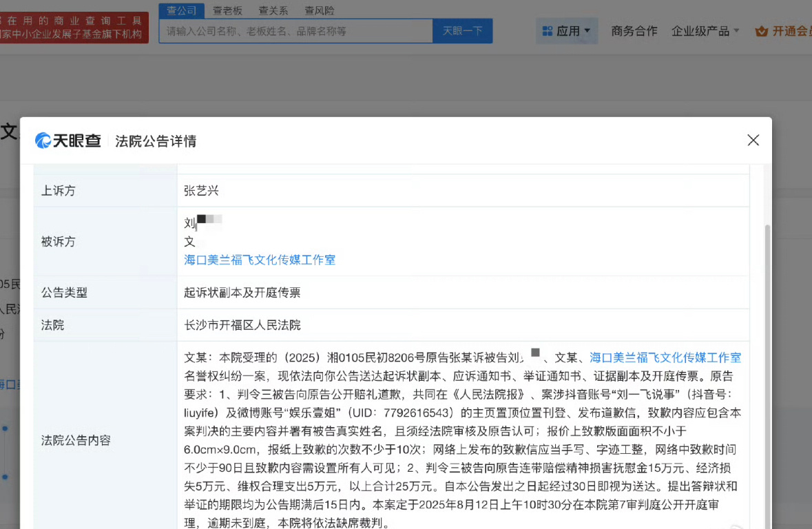Click the 天眼查 logo in dialog header
The height and width of the screenshot is (529, 812).
[x=68, y=141]
